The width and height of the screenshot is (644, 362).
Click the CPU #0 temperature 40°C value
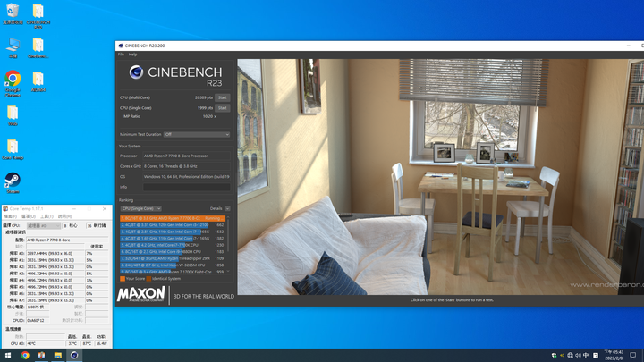click(46, 343)
